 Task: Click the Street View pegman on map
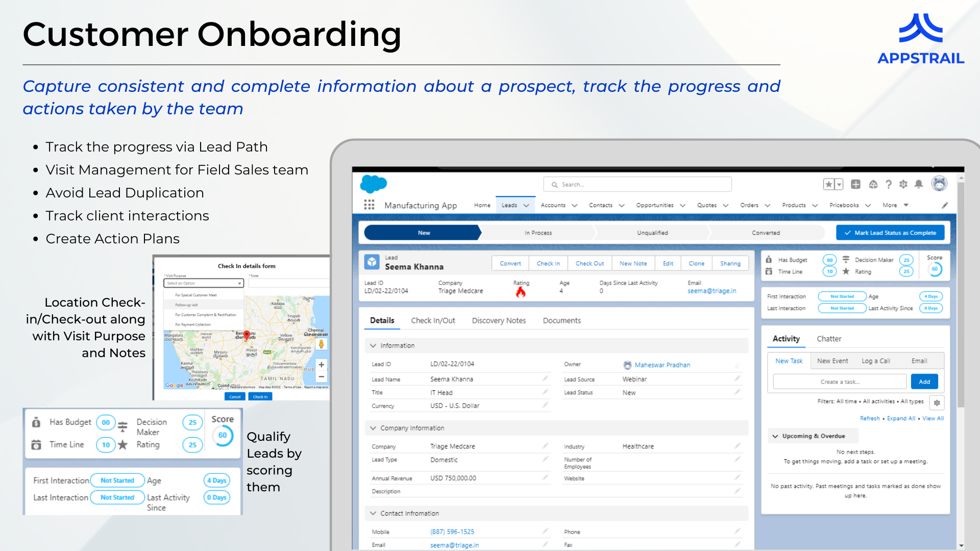point(322,344)
